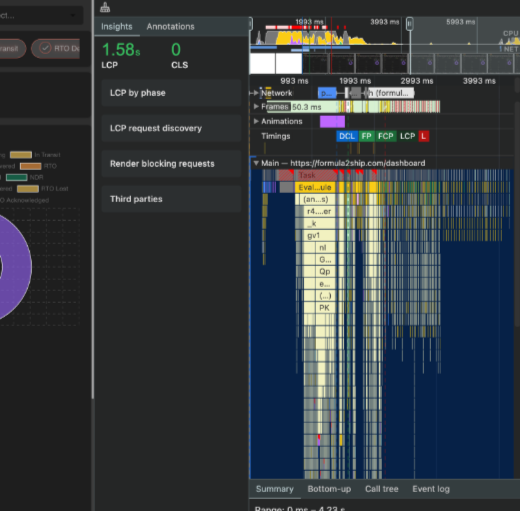Select the blue network request bar

tap(327, 93)
